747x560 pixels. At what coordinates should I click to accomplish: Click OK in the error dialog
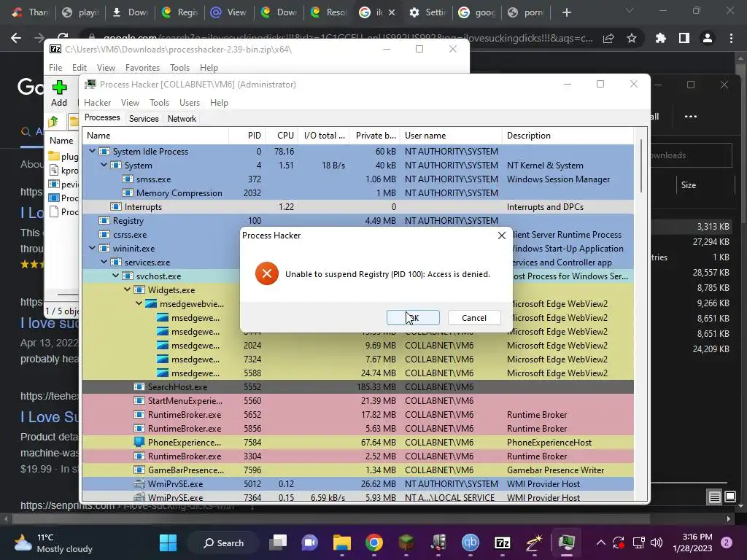413,318
